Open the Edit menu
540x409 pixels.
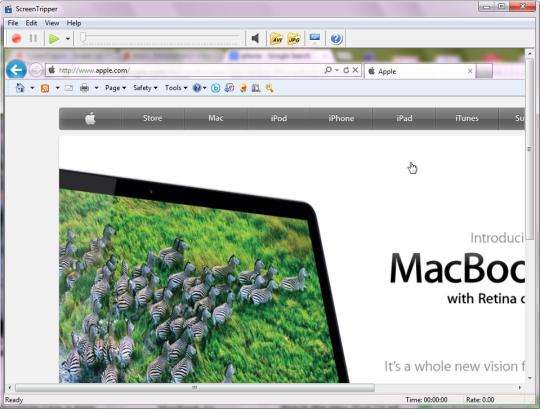point(31,23)
